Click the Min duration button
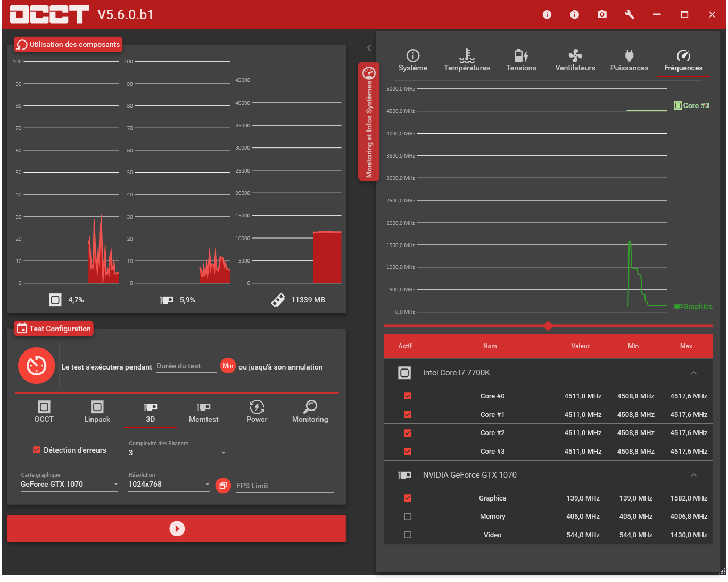 228,366
